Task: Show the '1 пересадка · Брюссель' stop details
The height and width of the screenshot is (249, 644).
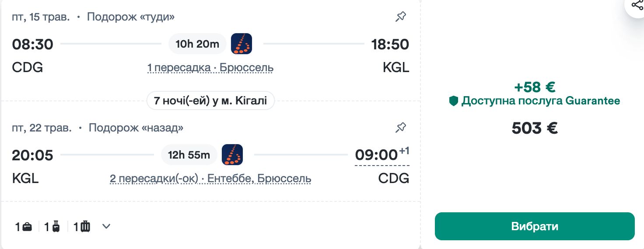Action: click(x=210, y=68)
